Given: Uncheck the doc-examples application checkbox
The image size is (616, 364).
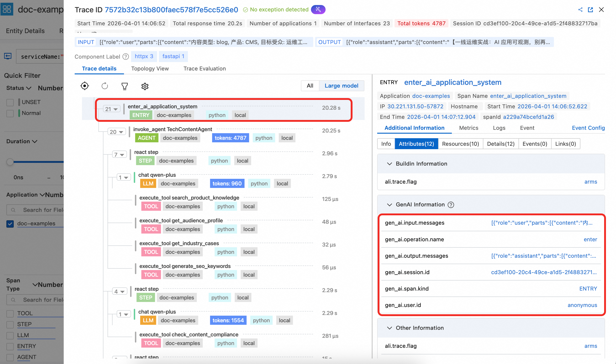Looking at the screenshot, I should [x=10, y=224].
